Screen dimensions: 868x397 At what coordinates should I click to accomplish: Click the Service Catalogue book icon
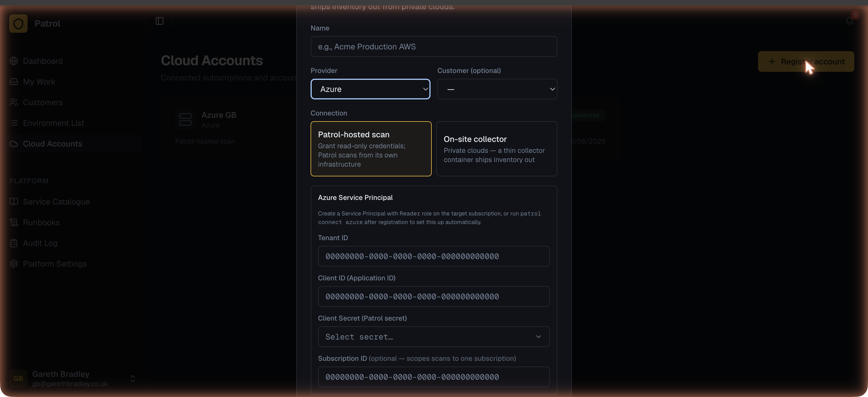pyautogui.click(x=14, y=202)
